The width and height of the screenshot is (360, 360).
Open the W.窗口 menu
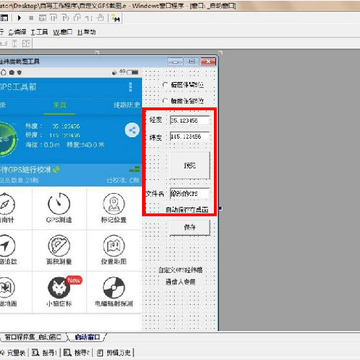point(63,32)
